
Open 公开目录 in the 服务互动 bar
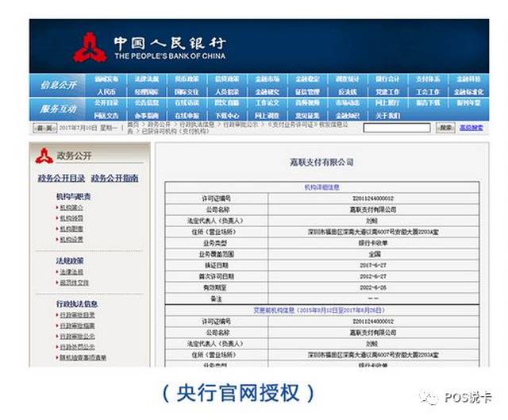106,103
